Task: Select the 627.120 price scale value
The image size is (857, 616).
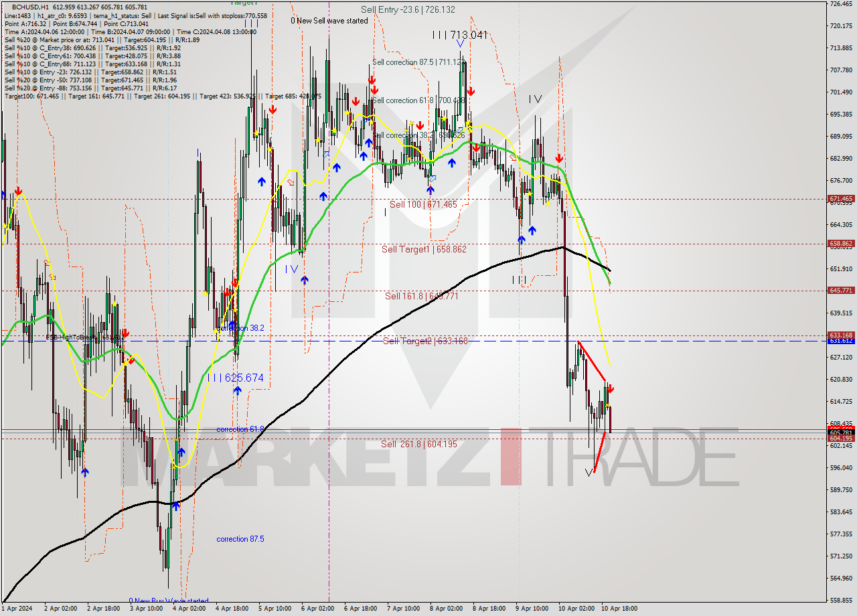Action: pyautogui.click(x=841, y=358)
